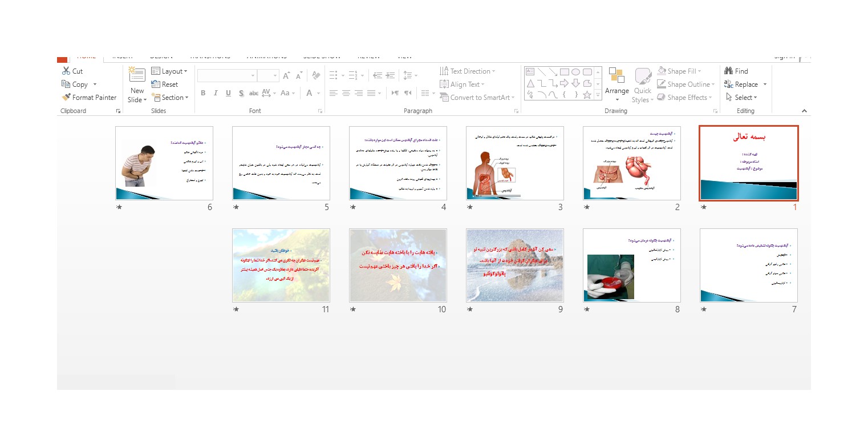Viewport: 868px width, 447px height.
Task: Click the Cut scissors icon
Action: (x=66, y=71)
